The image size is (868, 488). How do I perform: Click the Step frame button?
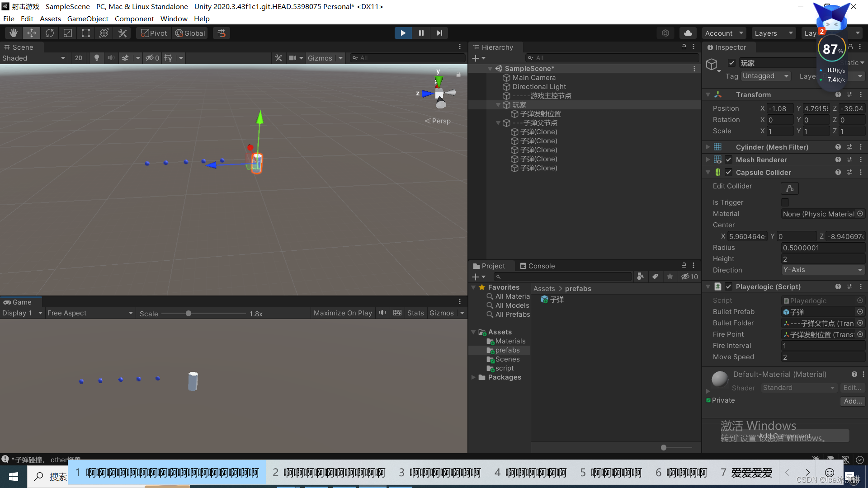pyautogui.click(x=439, y=33)
